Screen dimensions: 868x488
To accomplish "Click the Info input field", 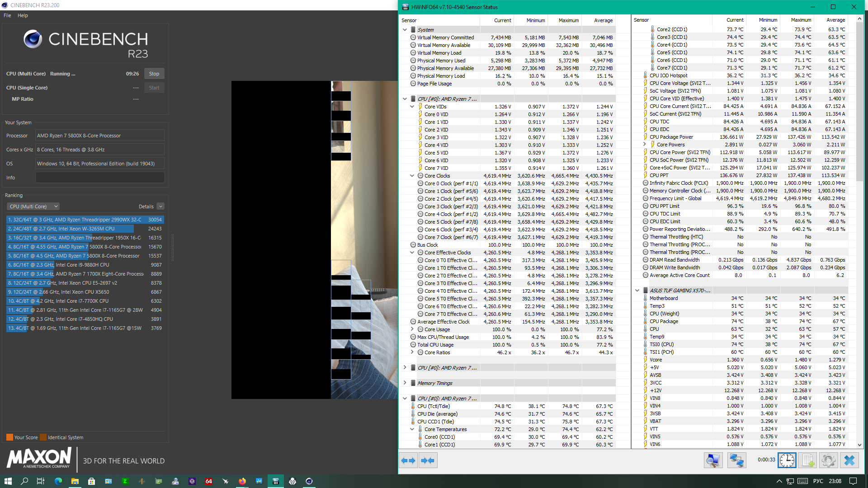I will (100, 178).
